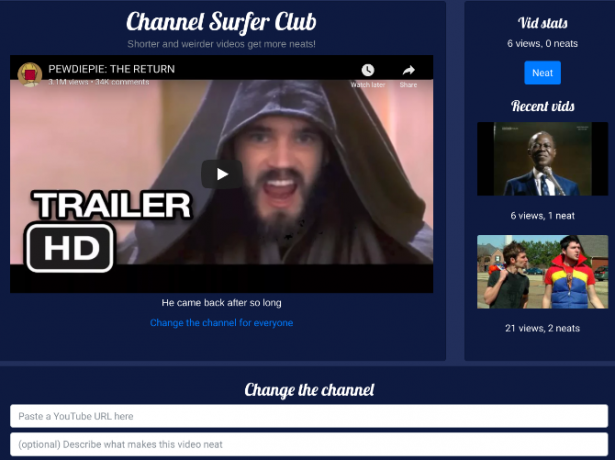615x460 pixels.
Task: Focus the 'Paste a YouTube URL here' field
Action: (x=309, y=416)
